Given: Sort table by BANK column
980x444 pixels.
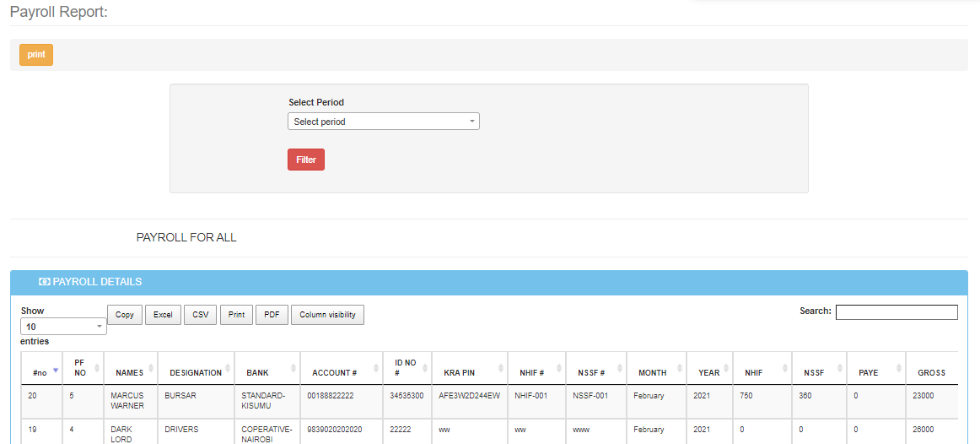Looking at the screenshot, I should pos(257,372).
